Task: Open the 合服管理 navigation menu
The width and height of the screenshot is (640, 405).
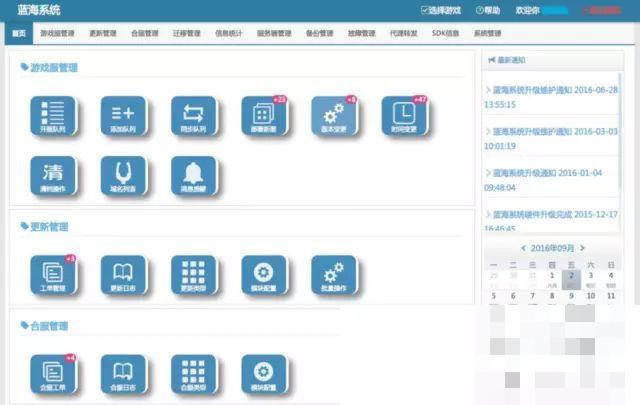Action: [x=144, y=33]
